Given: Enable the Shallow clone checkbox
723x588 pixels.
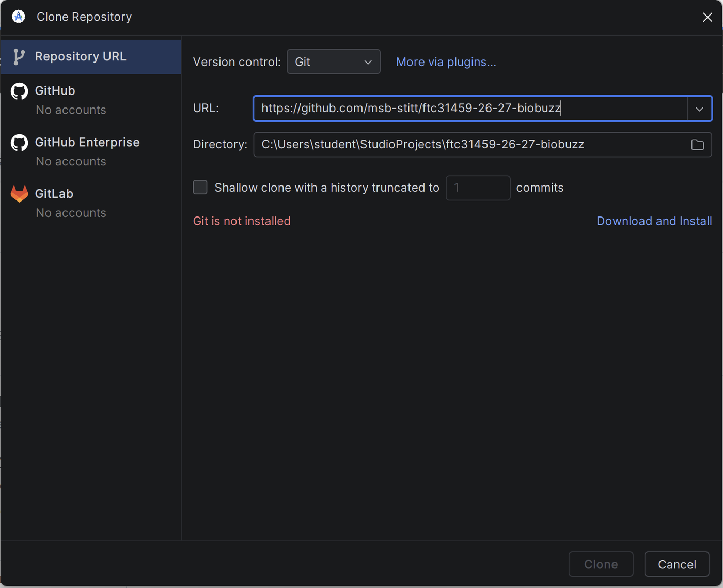Looking at the screenshot, I should pyautogui.click(x=200, y=187).
